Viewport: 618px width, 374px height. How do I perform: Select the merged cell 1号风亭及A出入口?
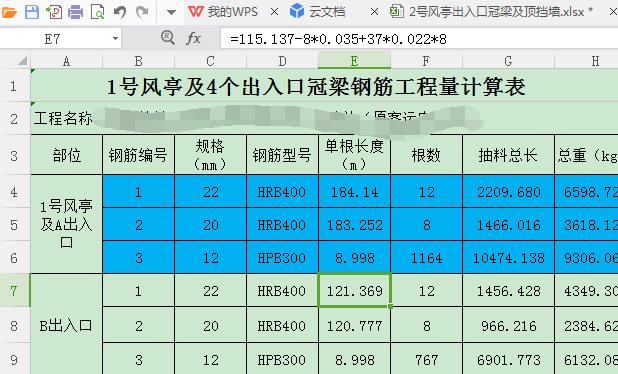coord(67,224)
